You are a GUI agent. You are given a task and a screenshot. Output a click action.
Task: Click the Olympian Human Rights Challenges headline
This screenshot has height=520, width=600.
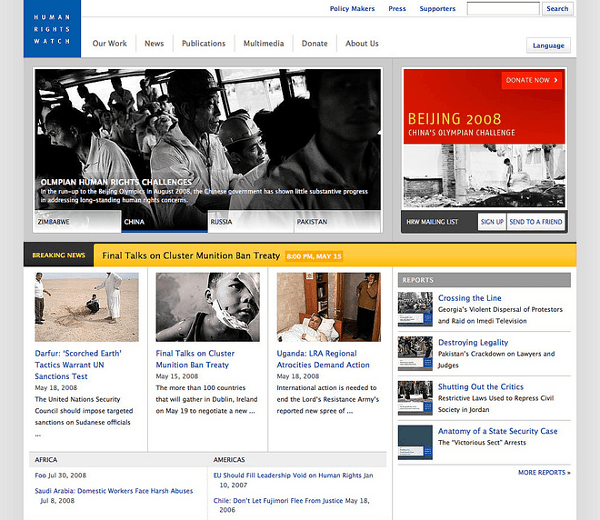pos(116,182)
